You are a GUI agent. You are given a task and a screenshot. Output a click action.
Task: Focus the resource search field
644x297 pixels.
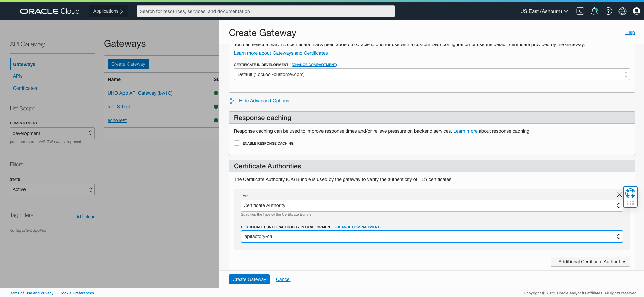265,11
